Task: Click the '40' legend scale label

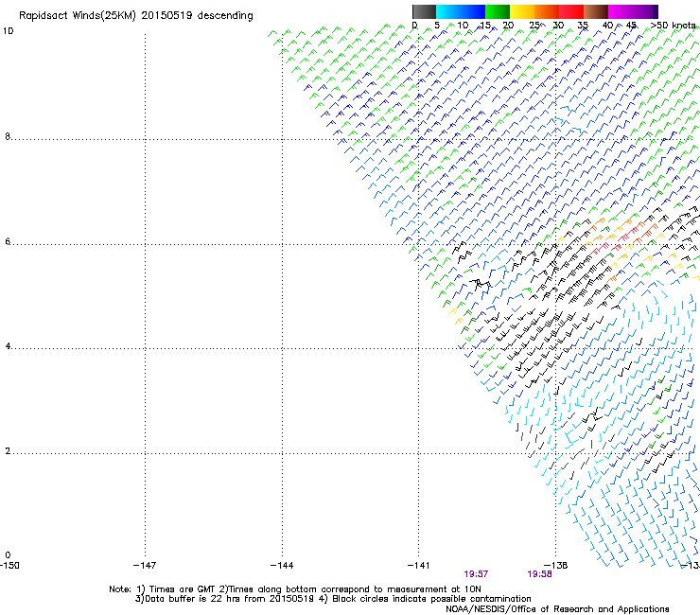Action: [607, 26]
